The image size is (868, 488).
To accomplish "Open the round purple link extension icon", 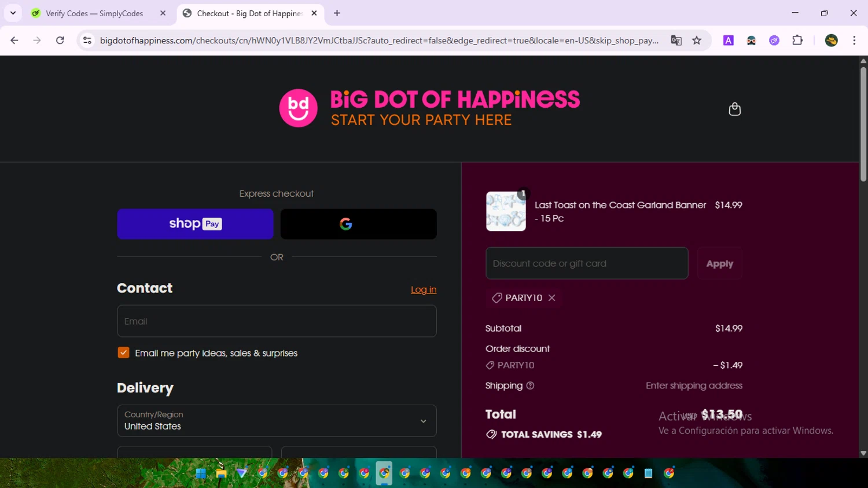I will [774, 41].
